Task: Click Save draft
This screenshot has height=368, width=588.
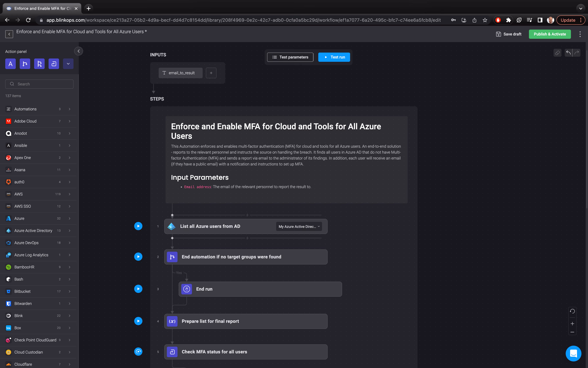Action: 509,34
